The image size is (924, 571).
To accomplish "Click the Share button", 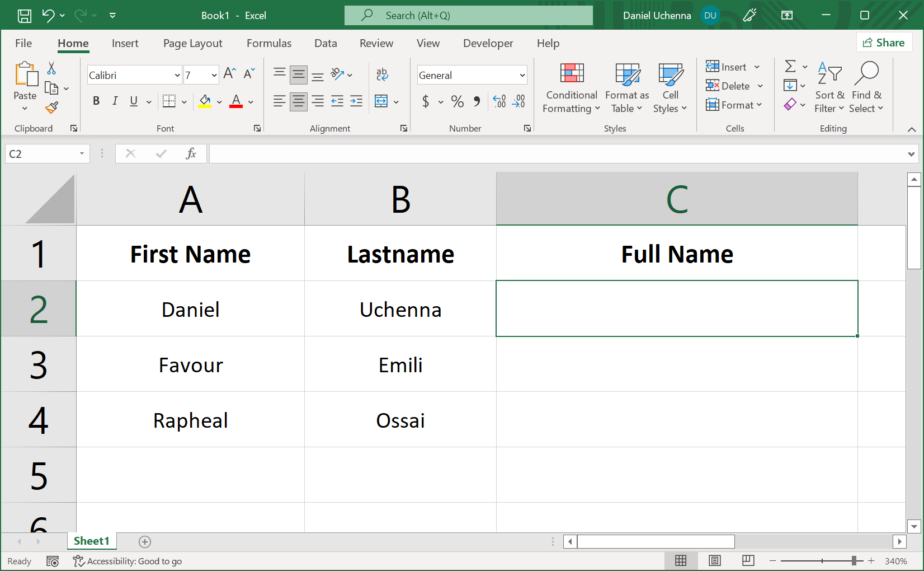I will [884, 42].
